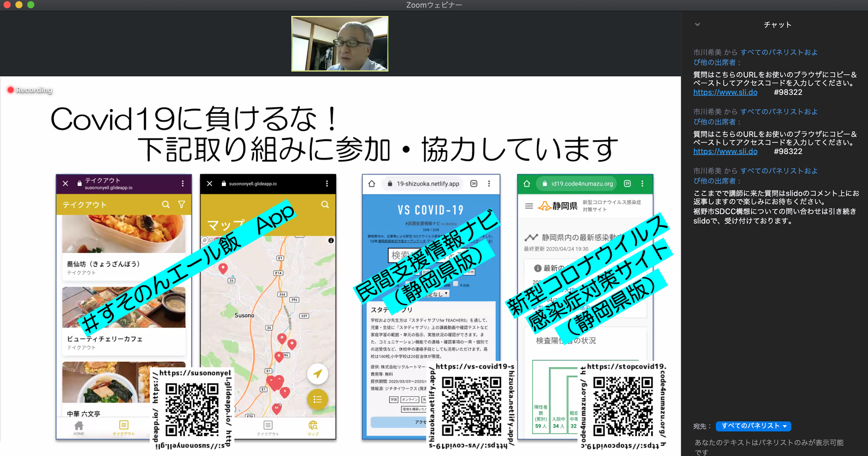Image resolution: width=868 pixels, height=456 pixels.
Task: Select the speaker video thumbnail
Action: (340, 44)
